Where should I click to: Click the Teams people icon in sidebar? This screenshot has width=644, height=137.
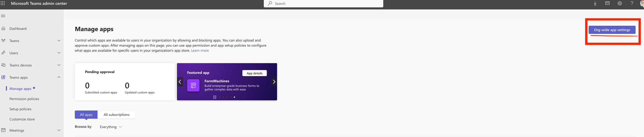(x=3, y=41)
